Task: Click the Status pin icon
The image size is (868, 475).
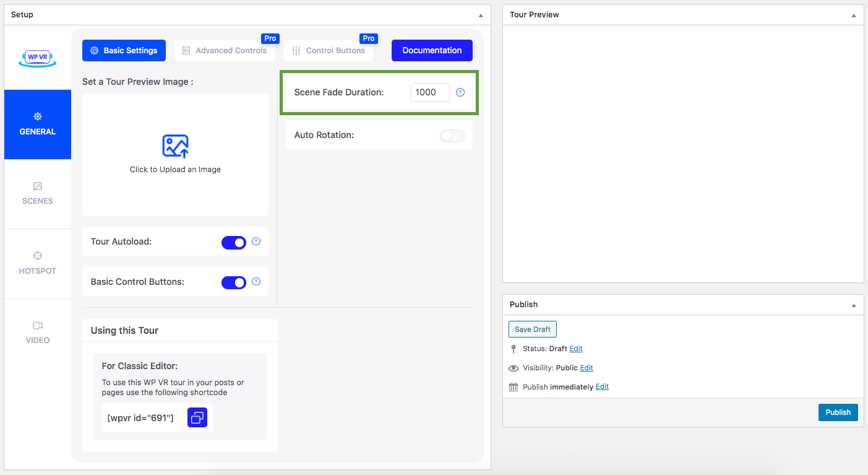Action: [513, 349]
